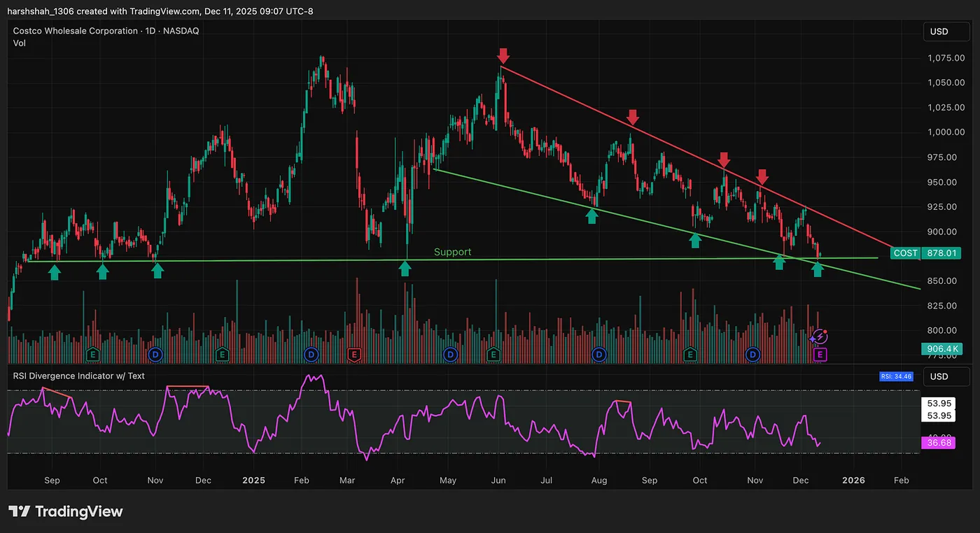
Task: Click the 2026 label on the time axis
Action: coord(853,480)
